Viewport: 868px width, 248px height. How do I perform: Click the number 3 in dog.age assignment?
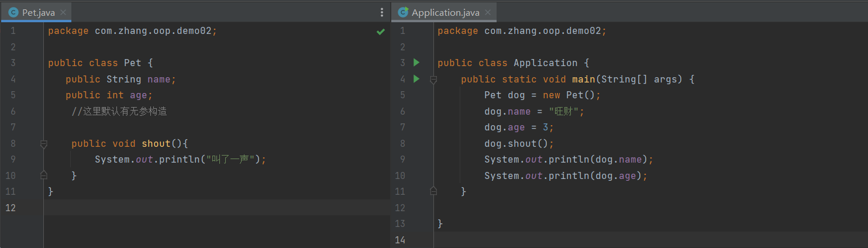point(546,128)
